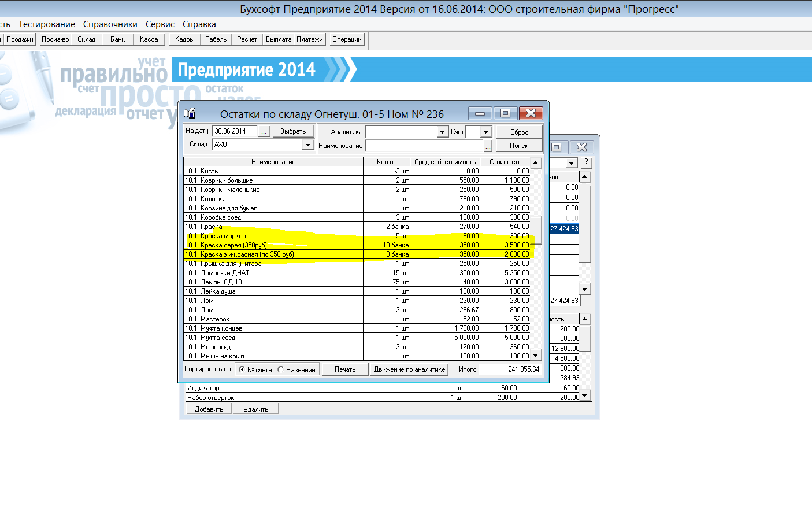
Task: Open the Справочники menu
Action: click(x=110, y=24)
